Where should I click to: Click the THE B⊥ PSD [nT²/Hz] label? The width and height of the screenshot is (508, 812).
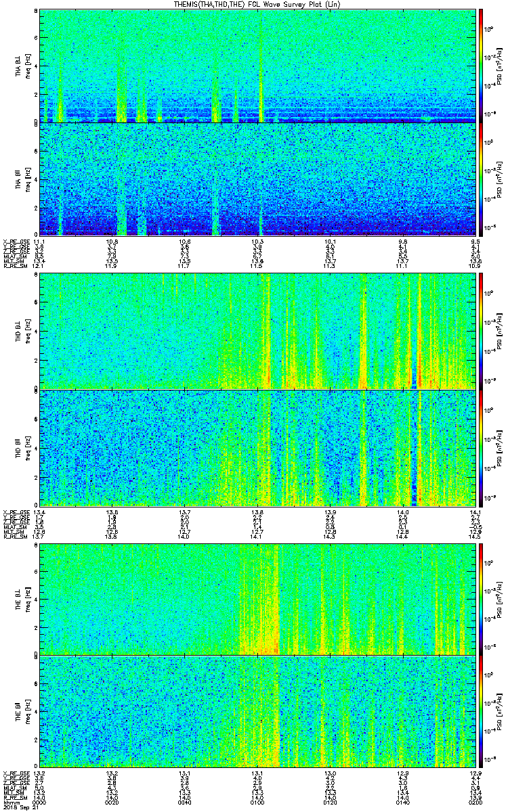point(500,599)
